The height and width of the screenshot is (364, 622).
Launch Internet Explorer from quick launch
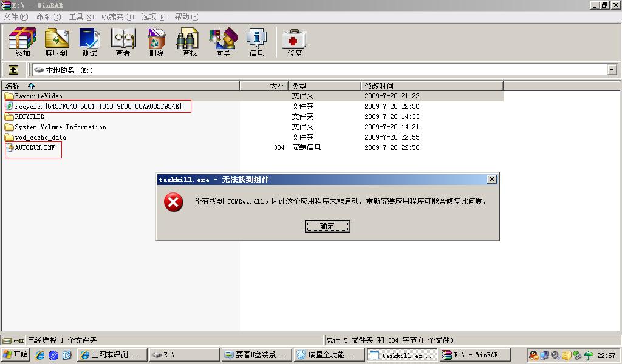[x=39, y=355]
